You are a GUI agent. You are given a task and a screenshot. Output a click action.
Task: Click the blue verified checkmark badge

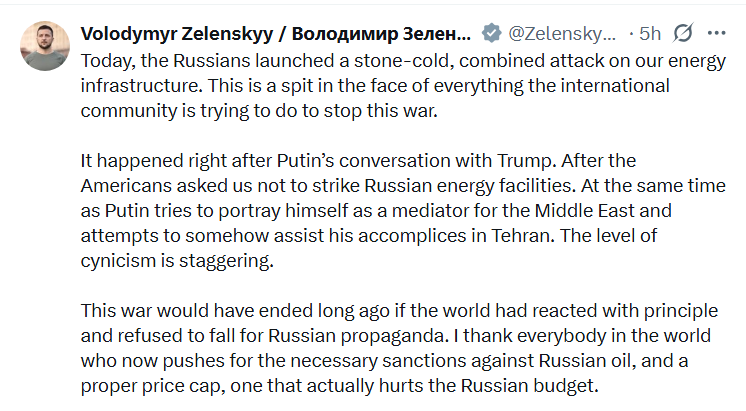pyautogui.click(x=491, y=33)
